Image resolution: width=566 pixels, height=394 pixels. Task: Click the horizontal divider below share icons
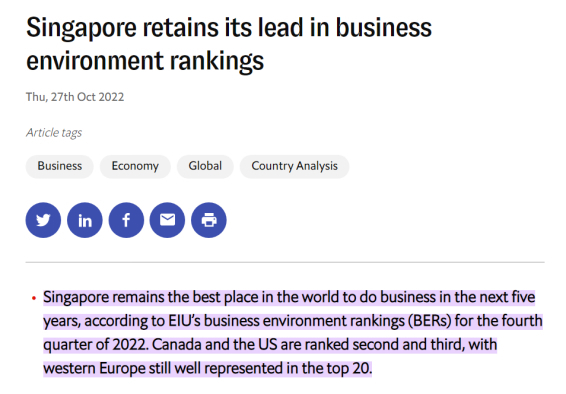pos(285,263)
